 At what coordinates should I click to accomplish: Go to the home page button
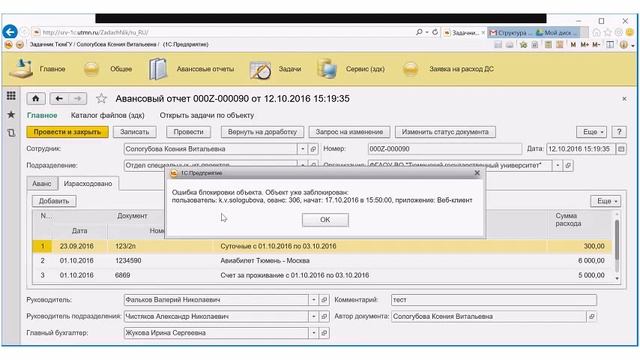coord(36,98)
